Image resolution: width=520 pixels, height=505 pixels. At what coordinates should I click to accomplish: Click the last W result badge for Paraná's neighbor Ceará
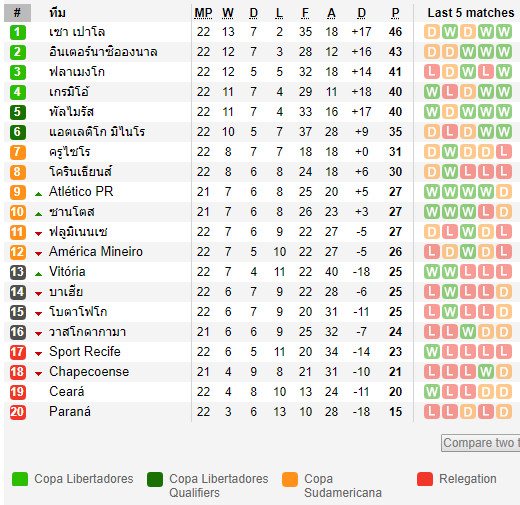pos(432,392)
